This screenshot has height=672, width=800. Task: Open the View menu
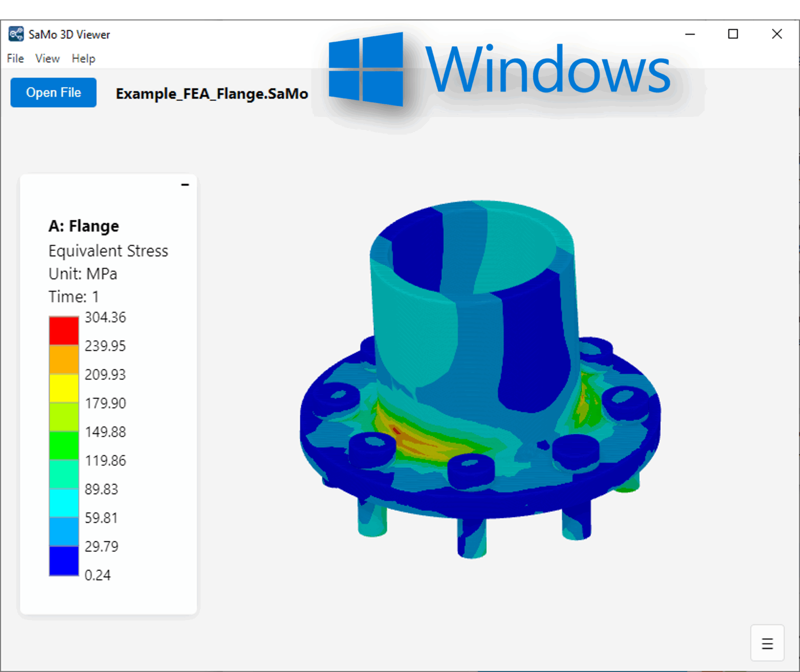click(x=47, y=58)
